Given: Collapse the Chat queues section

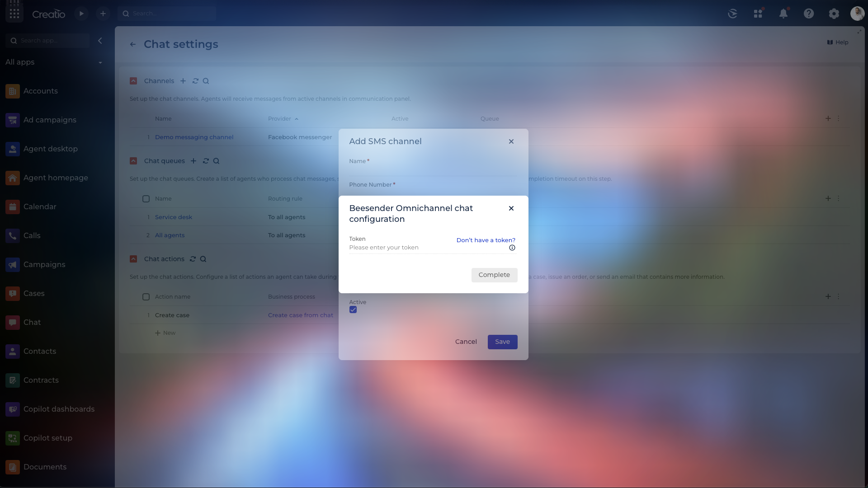Looking at the screenshot, I should click(133, 161).
